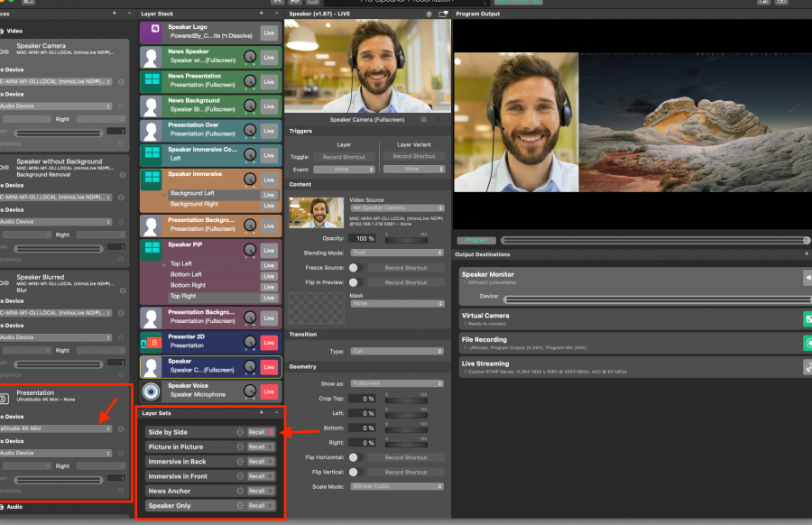The height and width of the screenshot is (525, 812).
Task: Recall the Immersive in Back layer set
Action: (x=261, y=461)
